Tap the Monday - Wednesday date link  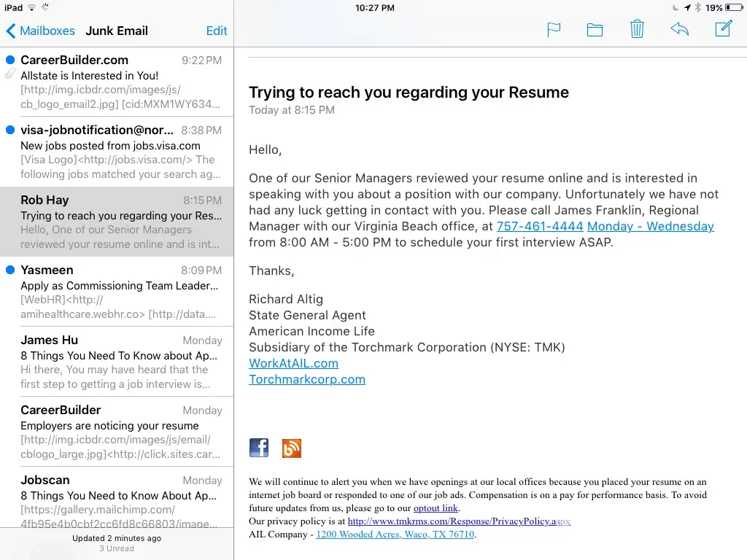(650, 226)
